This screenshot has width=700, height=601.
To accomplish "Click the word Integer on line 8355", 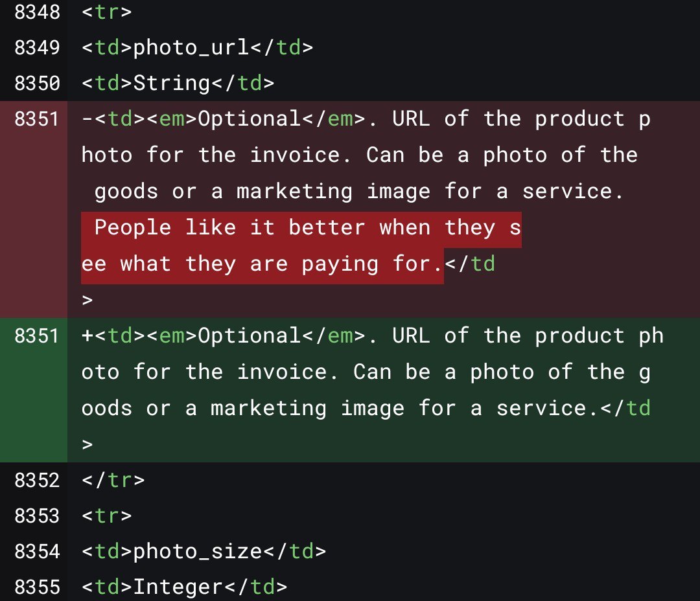I will tap(178, 587).
